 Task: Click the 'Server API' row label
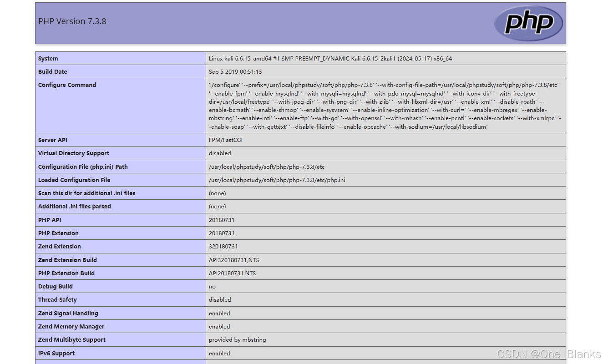click(53, 140)
